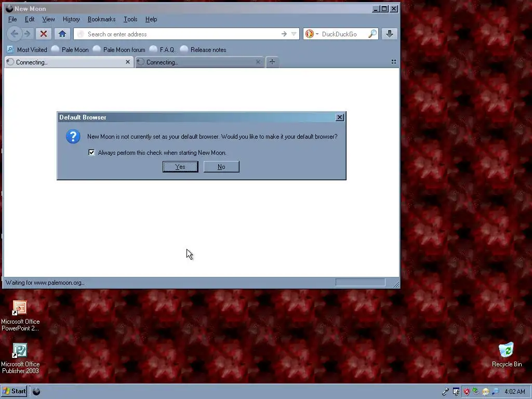
Task: Expand the address bar history dropdown
Action: pyautogui.click(x=294, y=34)
